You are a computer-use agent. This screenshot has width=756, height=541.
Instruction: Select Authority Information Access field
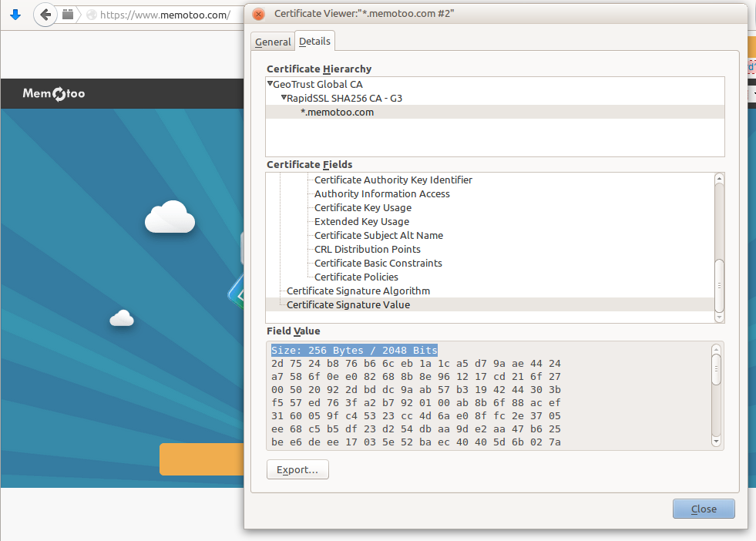point(382,194)
